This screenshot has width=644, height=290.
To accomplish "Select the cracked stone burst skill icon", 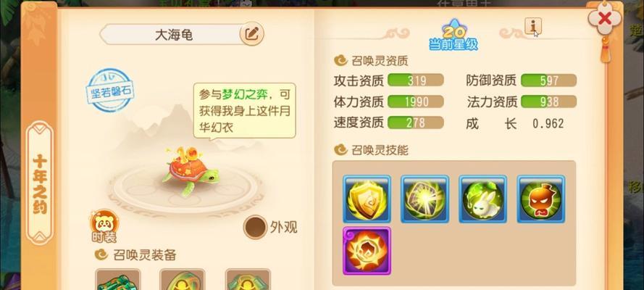I will tap(425, 199).
